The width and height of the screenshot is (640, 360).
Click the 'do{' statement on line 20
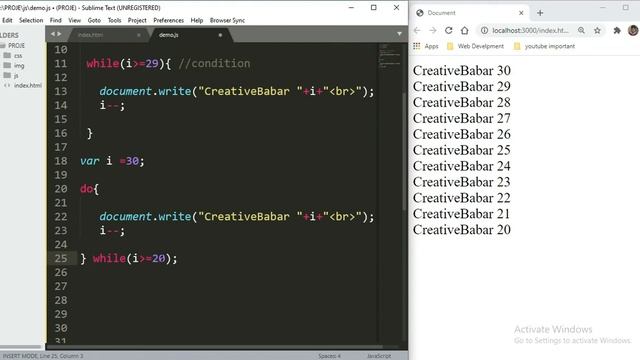point(89,189)
